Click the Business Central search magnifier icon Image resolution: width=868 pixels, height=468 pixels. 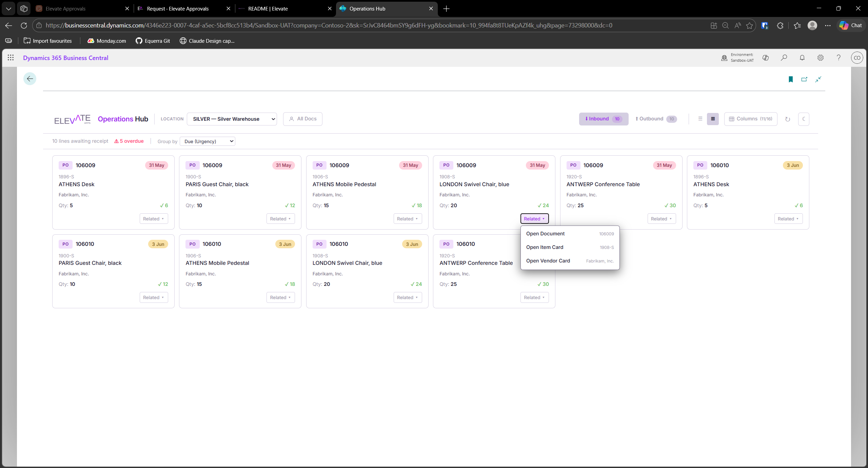(x=784, y=58)
